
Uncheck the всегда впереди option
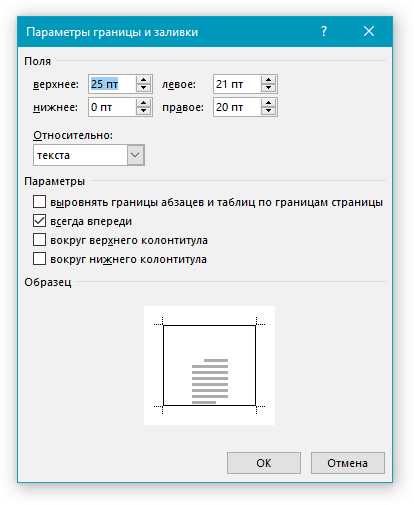coord(39,221)
